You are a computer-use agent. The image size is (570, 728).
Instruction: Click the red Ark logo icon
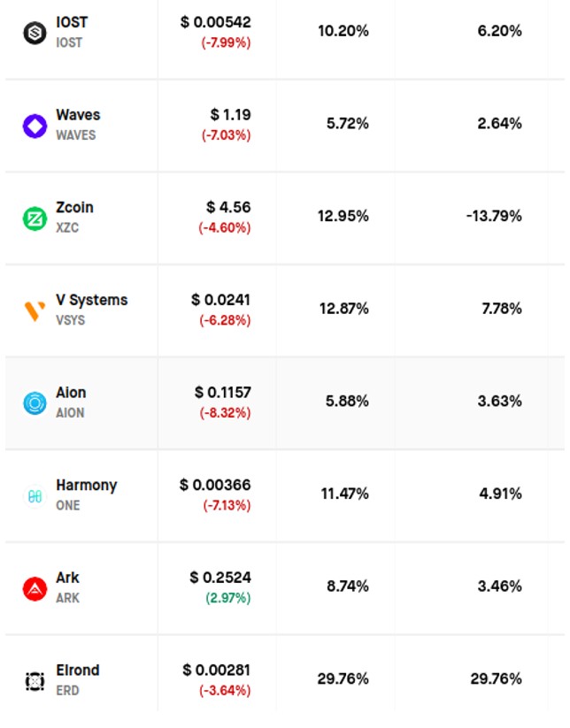click(35, 588)
